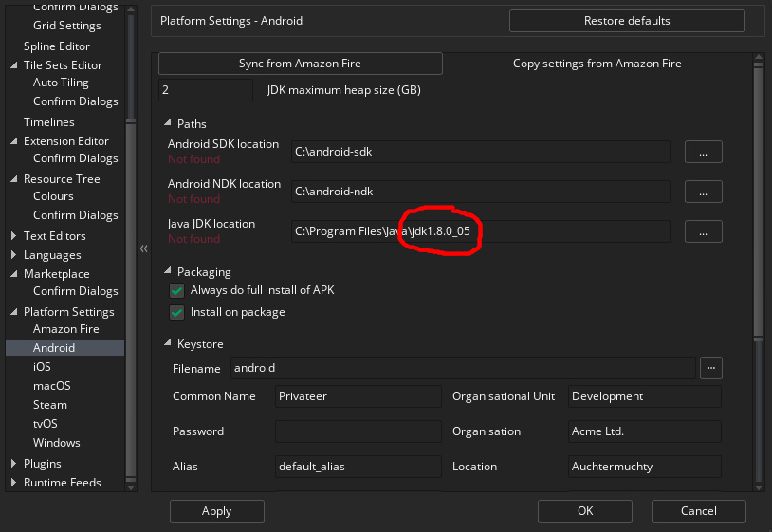Click Android SDK location path field
Screen dimensions: 772x532
click(481, 152)
